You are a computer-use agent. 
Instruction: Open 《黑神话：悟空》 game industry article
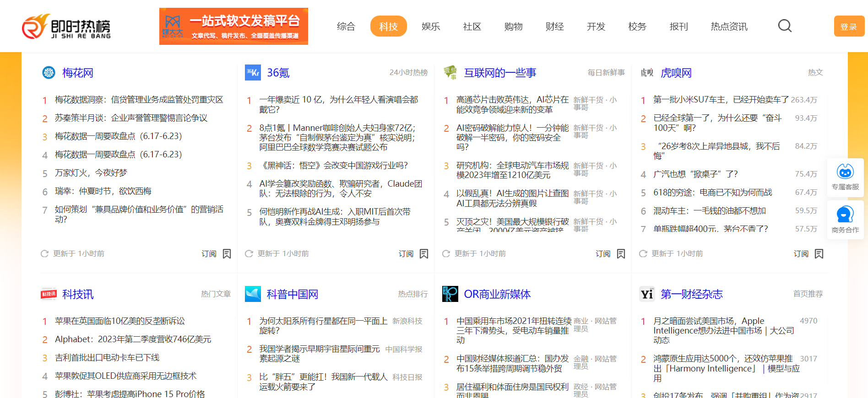pos(334,166)
